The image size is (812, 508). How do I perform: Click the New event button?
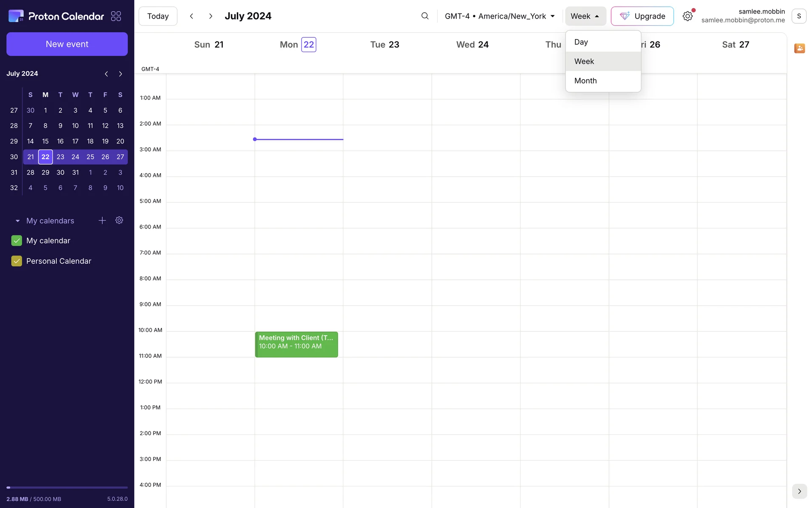click(67, 44)
